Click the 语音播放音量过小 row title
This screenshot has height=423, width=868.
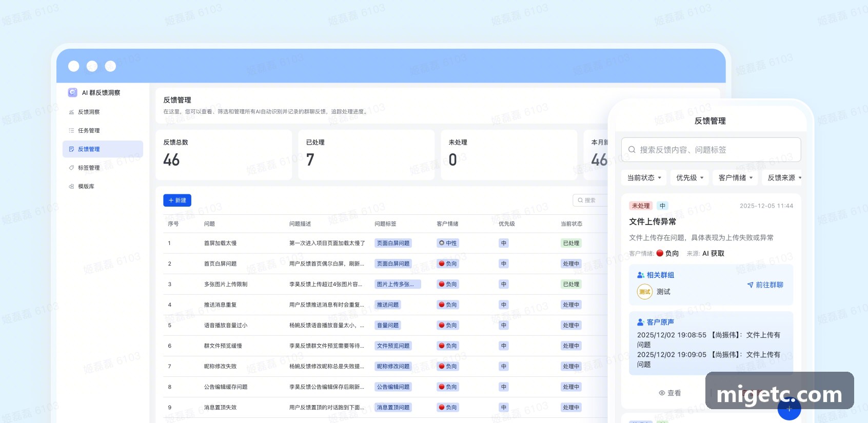coord(226,325)
